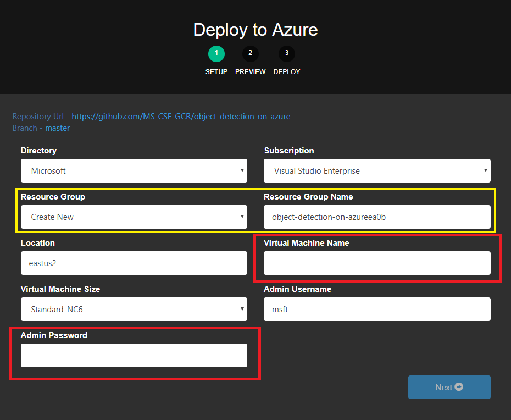This screenshot has width=511, height=420.
Task: Click the Branch label text
Action: point(25,128)
